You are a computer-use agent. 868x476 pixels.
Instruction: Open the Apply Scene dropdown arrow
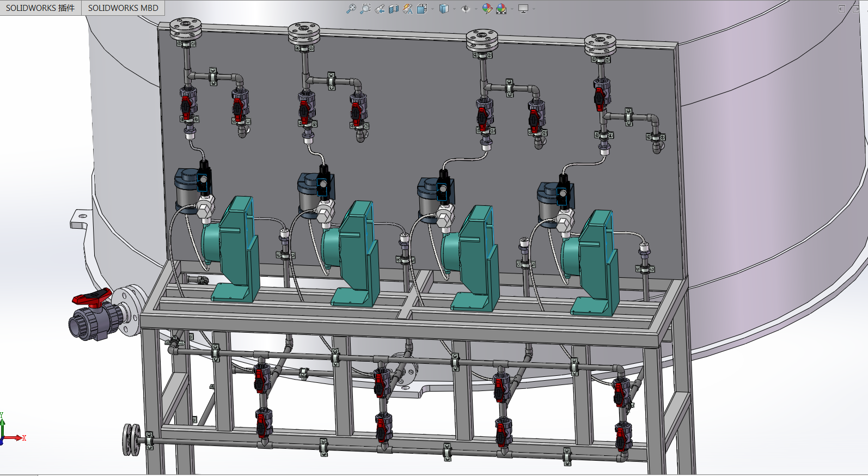pos(512,9)
